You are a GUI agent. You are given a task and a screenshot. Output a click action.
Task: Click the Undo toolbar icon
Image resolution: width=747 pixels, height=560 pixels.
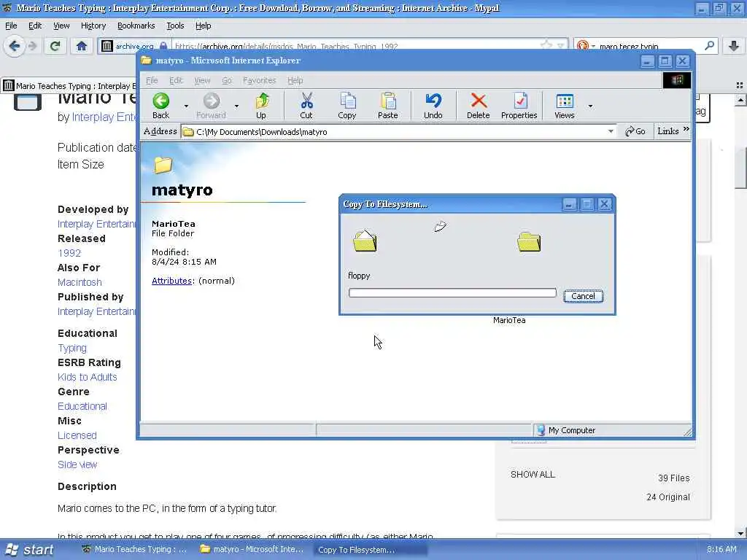coord(433,105)
